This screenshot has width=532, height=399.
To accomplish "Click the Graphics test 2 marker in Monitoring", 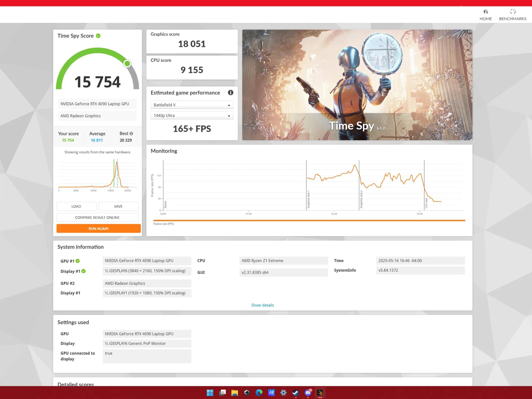I will [361, 199].
